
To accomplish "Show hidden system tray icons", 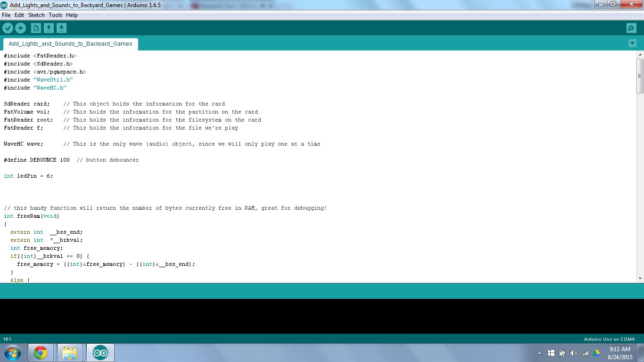I will pos(539,353).
